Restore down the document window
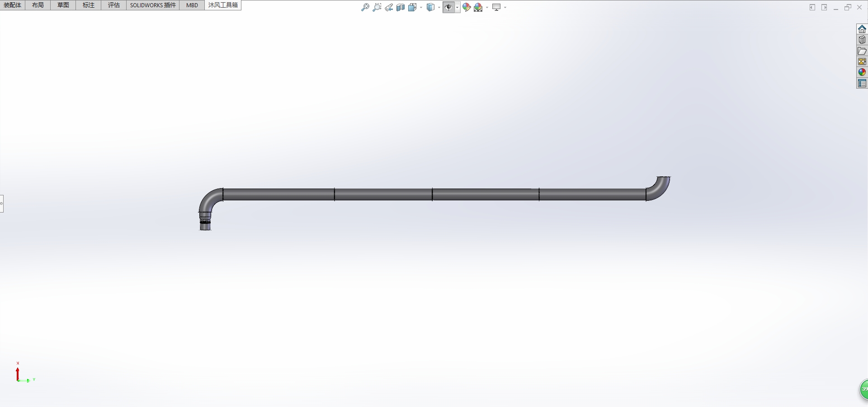The height and width of the screenshot is (407, 868). click(848, 7)
